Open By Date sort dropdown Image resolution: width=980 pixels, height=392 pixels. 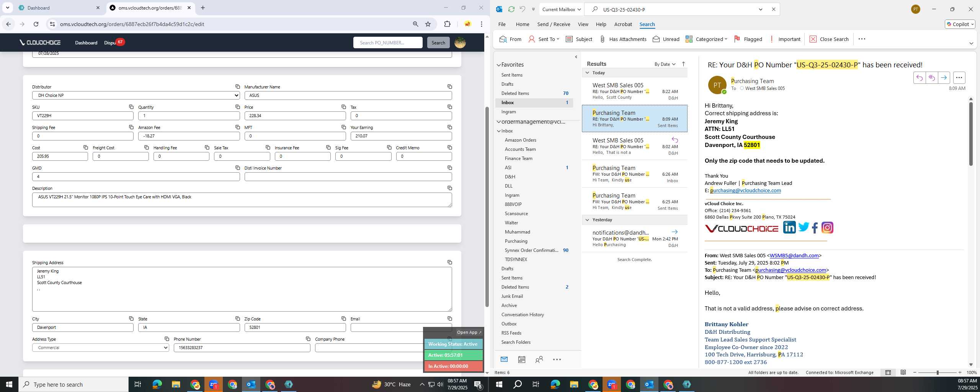665,64
